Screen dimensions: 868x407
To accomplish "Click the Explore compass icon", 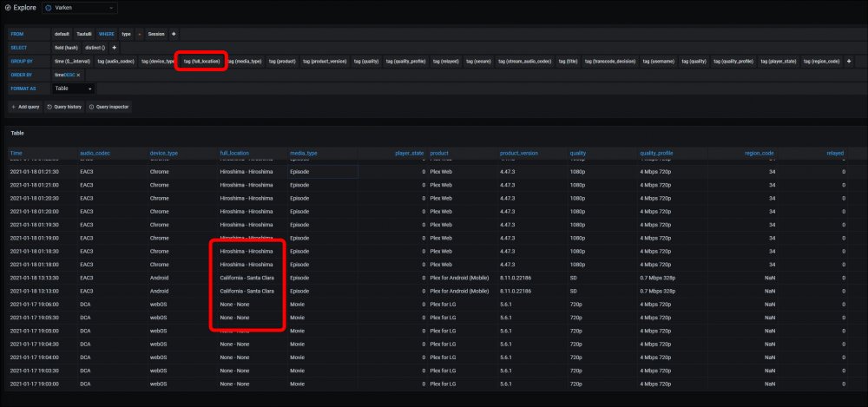I will pyautogui.click(x=8, y=9).
